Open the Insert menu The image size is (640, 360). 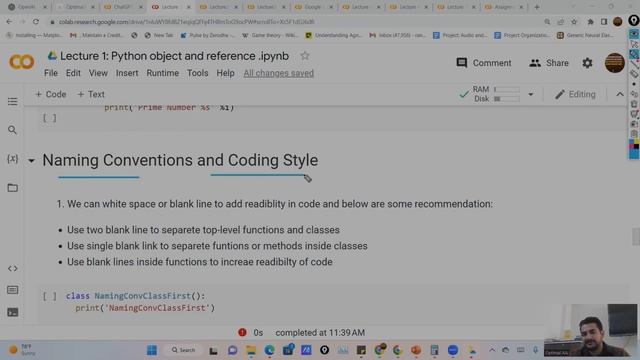coord(127,73)
